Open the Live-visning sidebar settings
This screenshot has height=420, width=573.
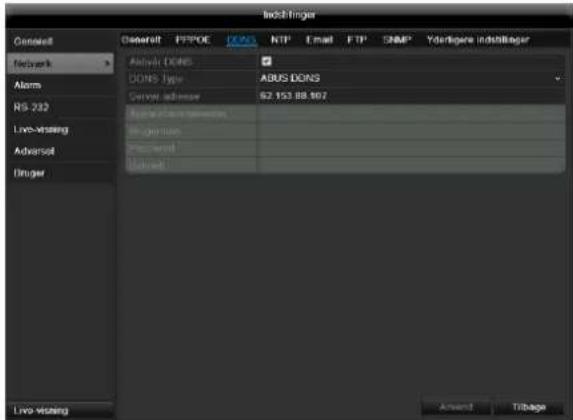pyautogui.click(x=60, y=129)
